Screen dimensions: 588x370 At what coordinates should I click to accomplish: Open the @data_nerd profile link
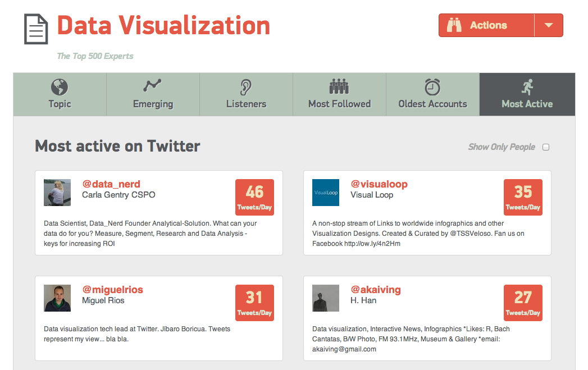[111, 184]
